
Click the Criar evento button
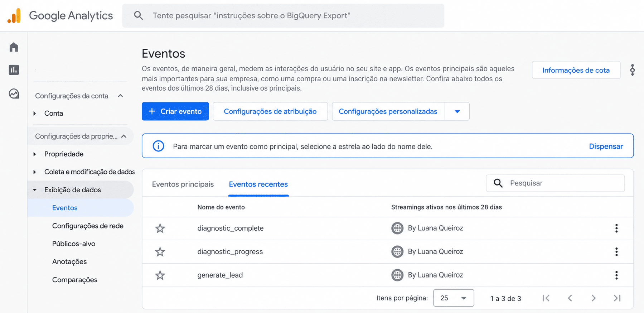point(175,111)
